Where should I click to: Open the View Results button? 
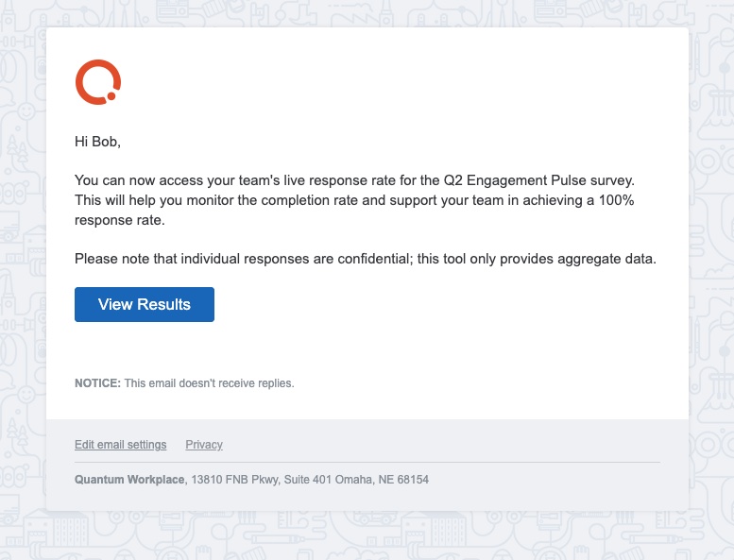click(145, 305)
